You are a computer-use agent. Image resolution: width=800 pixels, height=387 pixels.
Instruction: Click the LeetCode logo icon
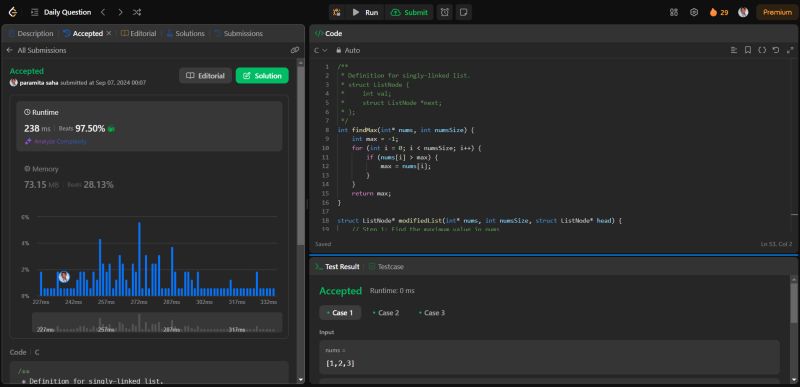pos(13,12)
